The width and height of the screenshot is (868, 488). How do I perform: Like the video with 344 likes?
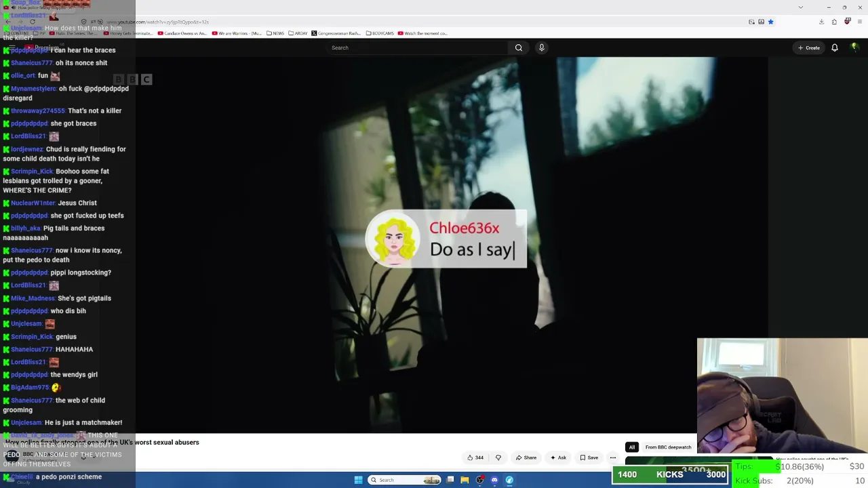[475, 457]
